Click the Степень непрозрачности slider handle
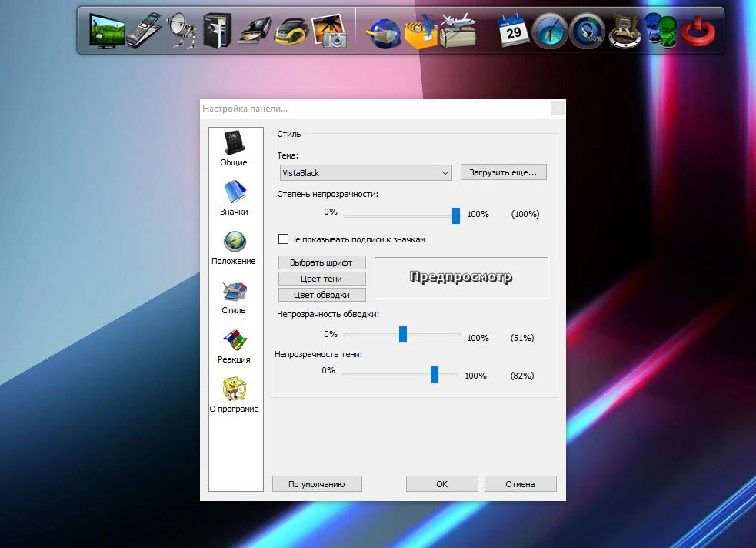The image size is (756, 548). coord(455,216)
